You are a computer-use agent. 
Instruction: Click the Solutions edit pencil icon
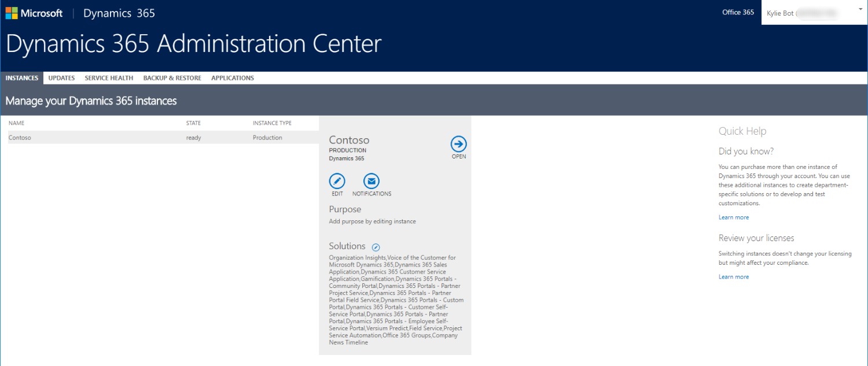[x=376, y=247]
